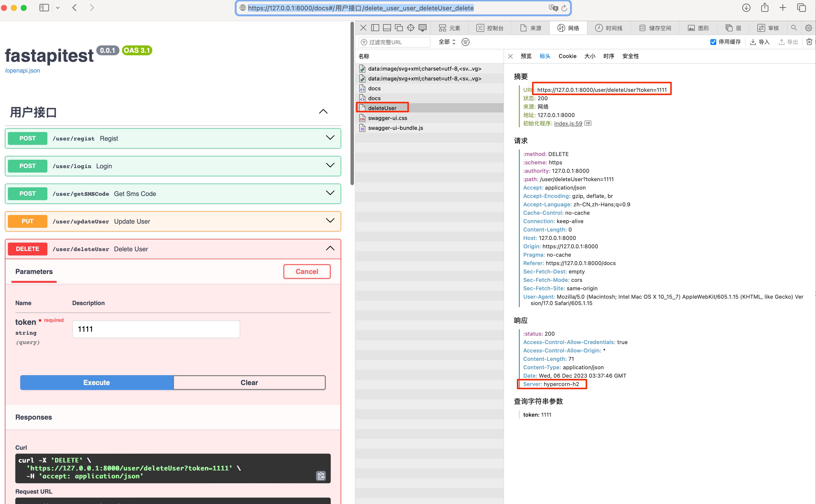The height and width of the screenshot is (504, 816).
Task: Switch to 元素 Elements tab
Action: click(x=449, y=28)
